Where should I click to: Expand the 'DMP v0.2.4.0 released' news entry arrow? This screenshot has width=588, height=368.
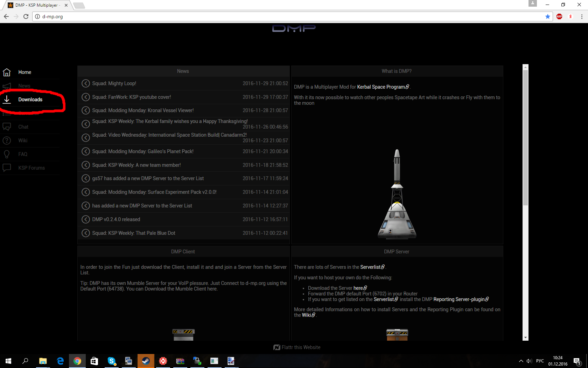pyautogui.click(x=85, y=219)
